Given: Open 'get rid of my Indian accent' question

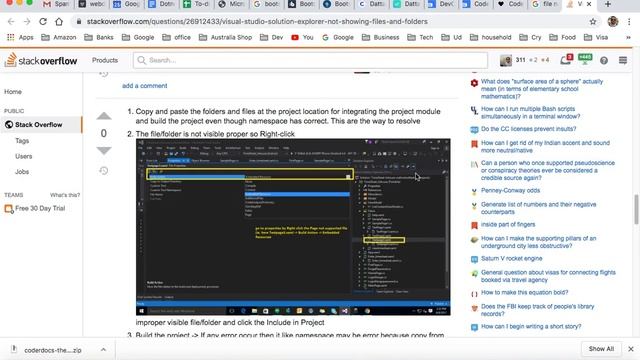Looking at the screenshot, I should [545, 147].
